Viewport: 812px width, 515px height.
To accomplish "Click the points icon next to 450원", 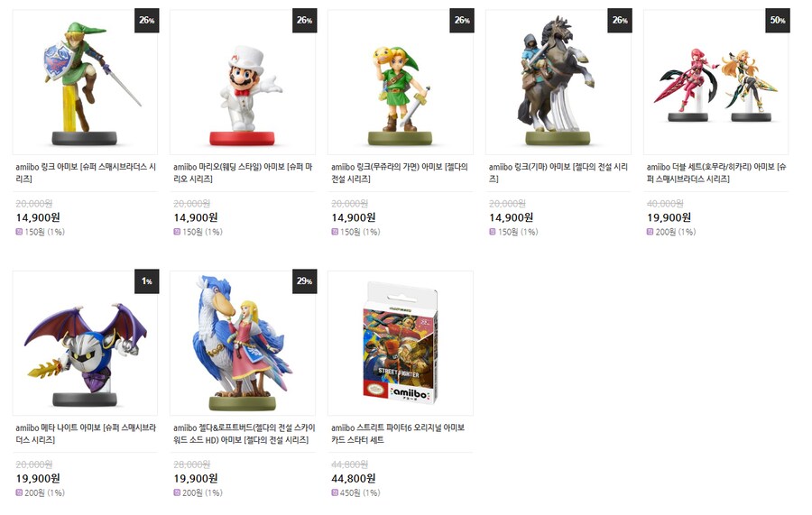I will (335, 492).
